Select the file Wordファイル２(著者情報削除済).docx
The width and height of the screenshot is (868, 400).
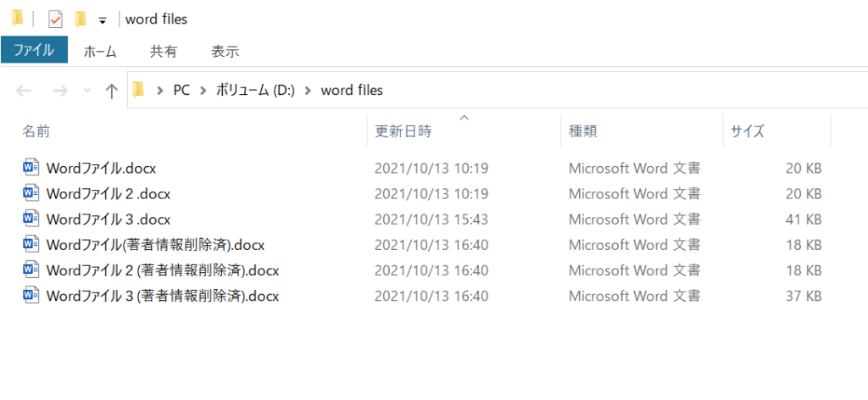[163, 270]
